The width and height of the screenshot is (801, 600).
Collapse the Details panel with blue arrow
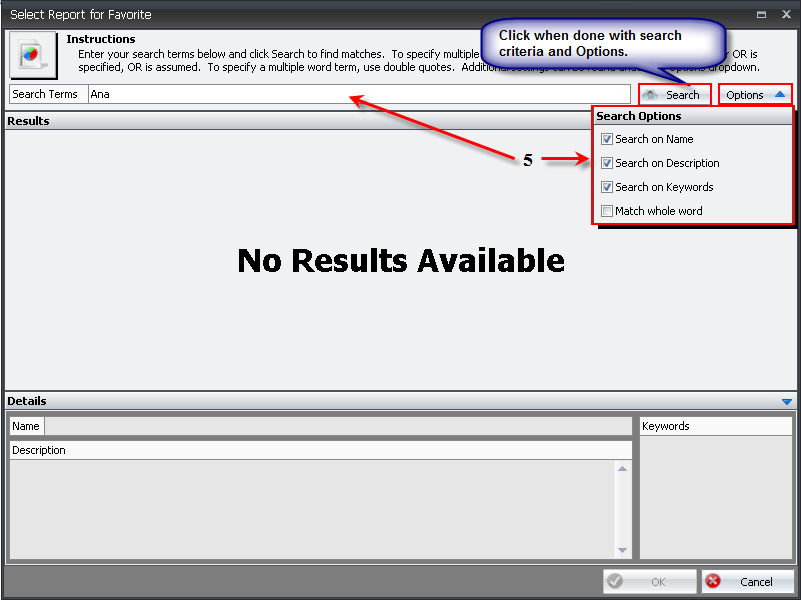pos(787,401)
